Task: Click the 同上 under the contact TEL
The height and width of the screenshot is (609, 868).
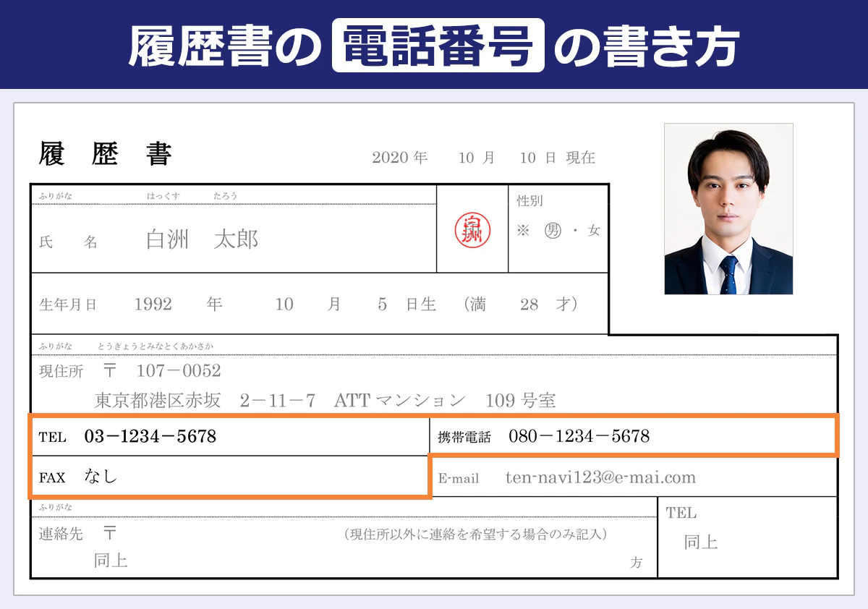Action: (701, 542)
